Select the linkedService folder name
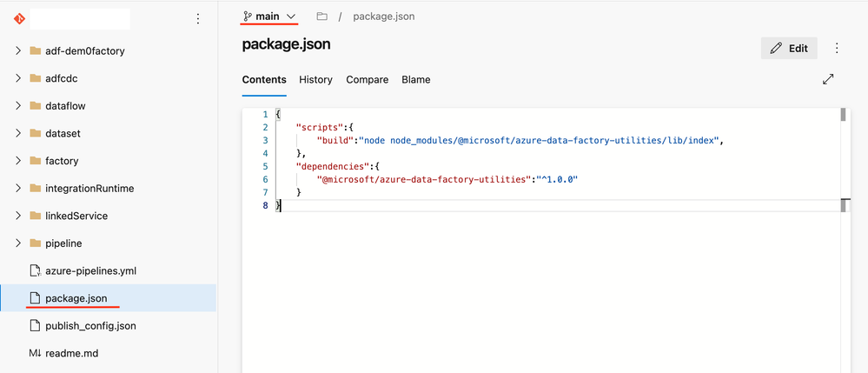Viewport: 868px width, 373px height. click(x=76, y=216)
